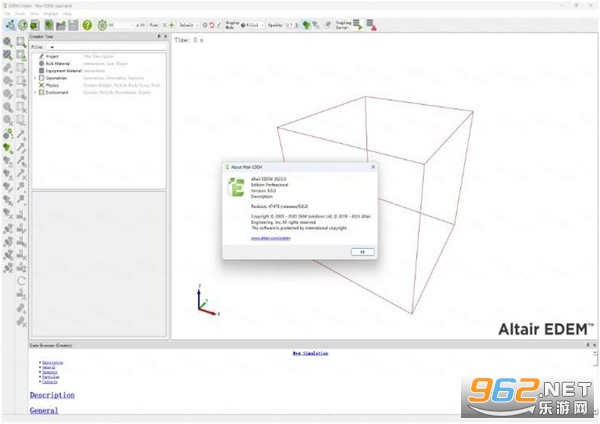Click the Data Browser vertical scrollbar

coord(595,381)
